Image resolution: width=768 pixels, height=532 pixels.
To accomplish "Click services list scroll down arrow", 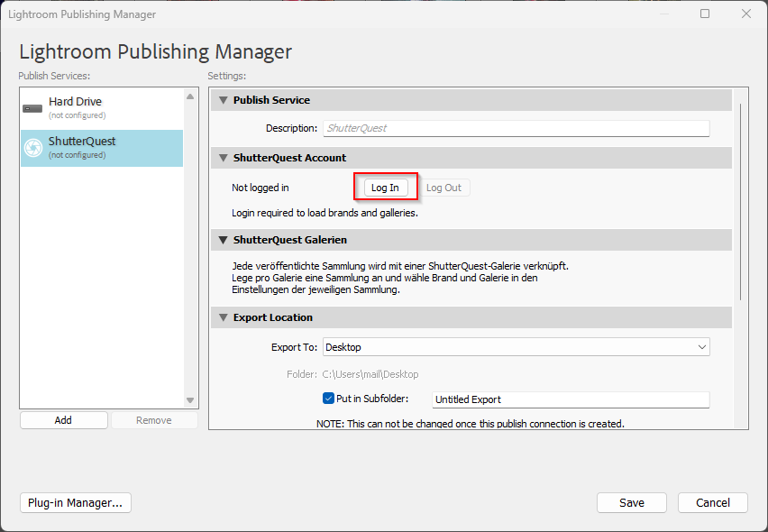I will click(190, 400).
